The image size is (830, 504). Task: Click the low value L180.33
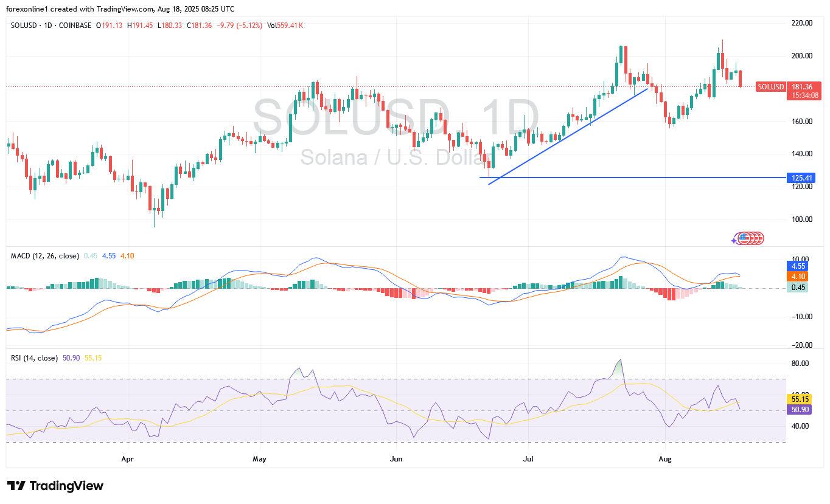[x=169, y=26]
